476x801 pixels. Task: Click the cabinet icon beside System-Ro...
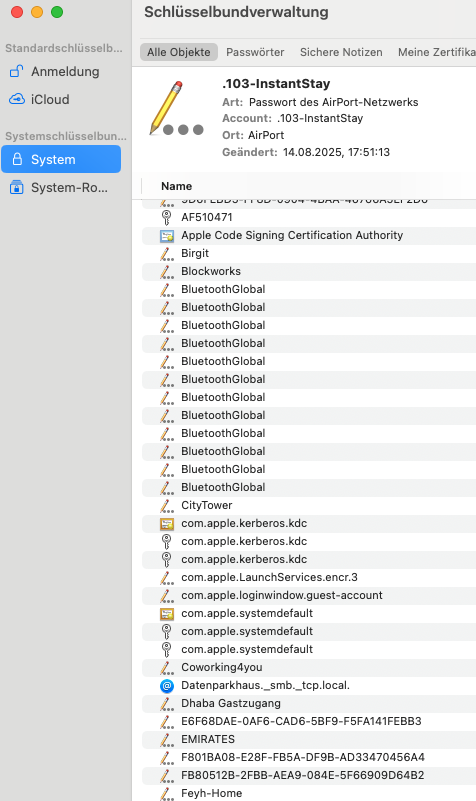(17, 187)
